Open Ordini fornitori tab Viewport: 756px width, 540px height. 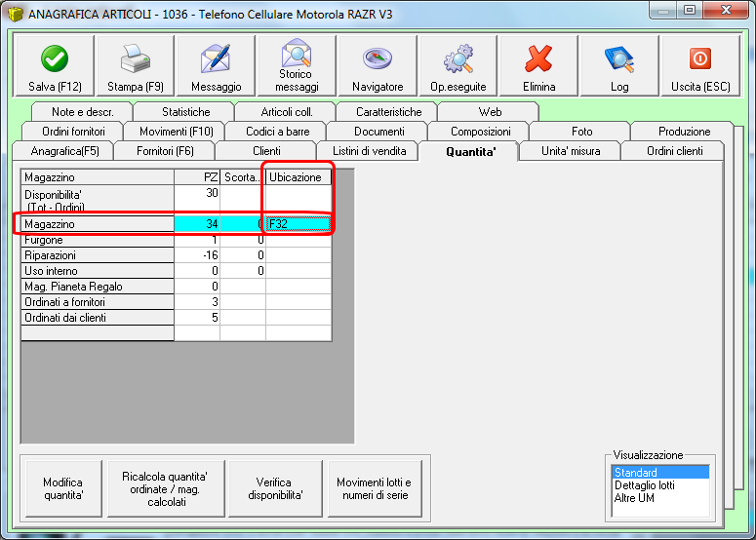click(x=73, y=132)
